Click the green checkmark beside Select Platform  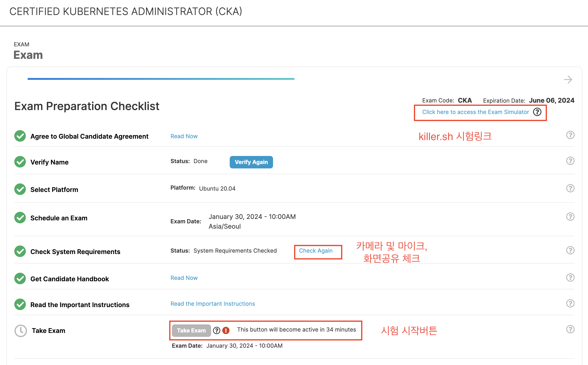coord(20,189)
